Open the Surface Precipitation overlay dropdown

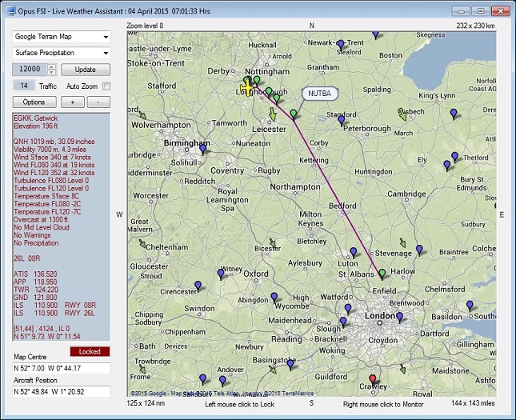tap(62, 53)
